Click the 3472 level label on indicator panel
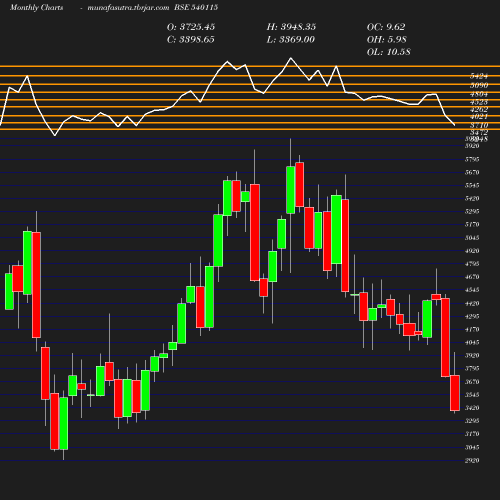Image resolution: width=500 pixels, height=500 pixels. (x=479, y=133)
